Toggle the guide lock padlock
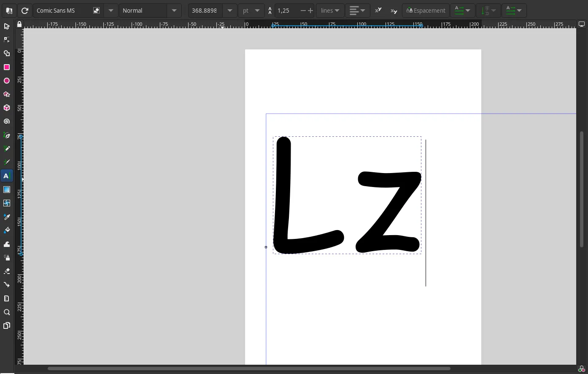588x374 pixels. [x=19, y=24]
